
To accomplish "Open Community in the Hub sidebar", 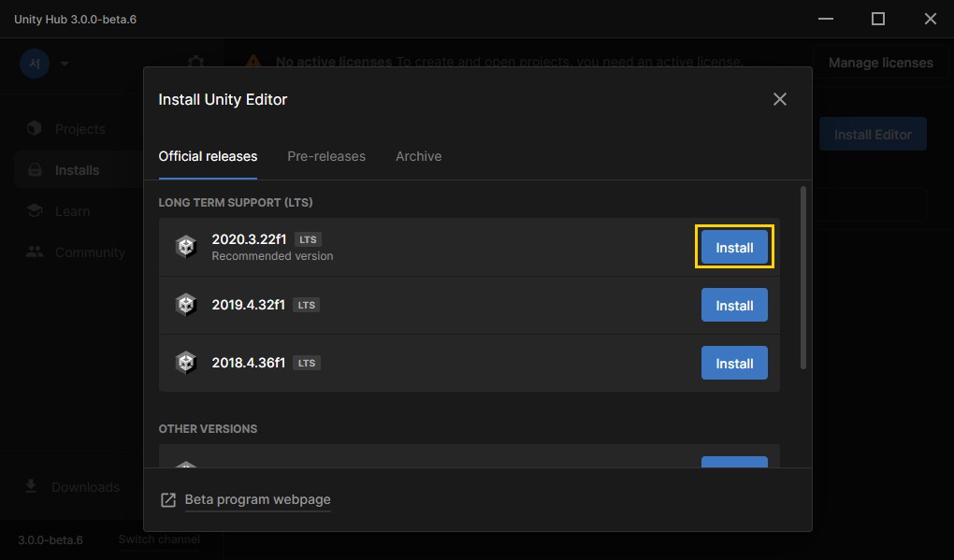I will (90, 252).
